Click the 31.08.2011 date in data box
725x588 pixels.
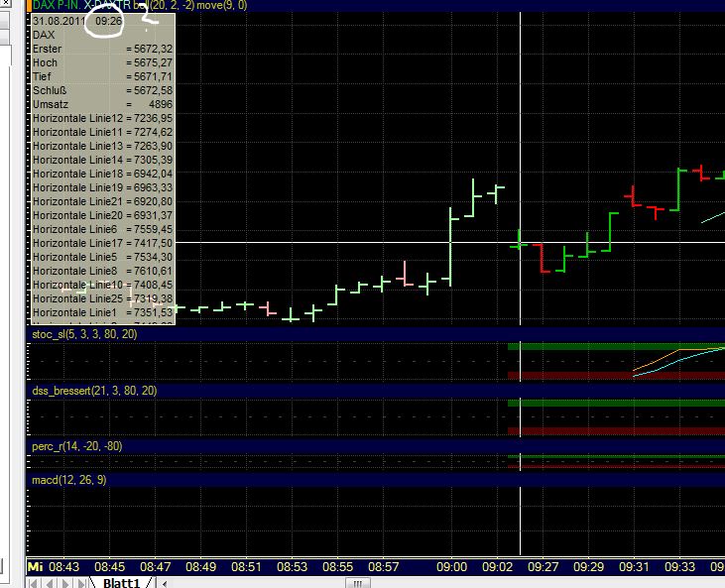click(x=59, y=21)
